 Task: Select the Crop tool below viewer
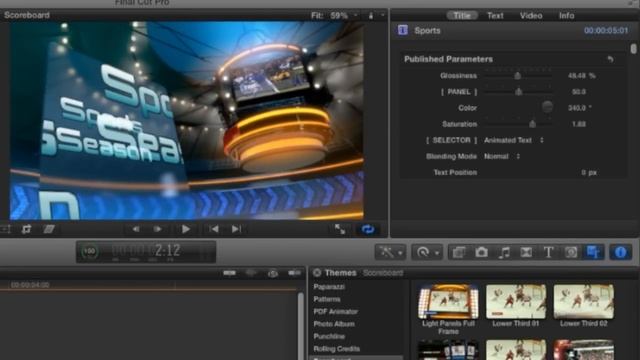click(x=27, y=229)
